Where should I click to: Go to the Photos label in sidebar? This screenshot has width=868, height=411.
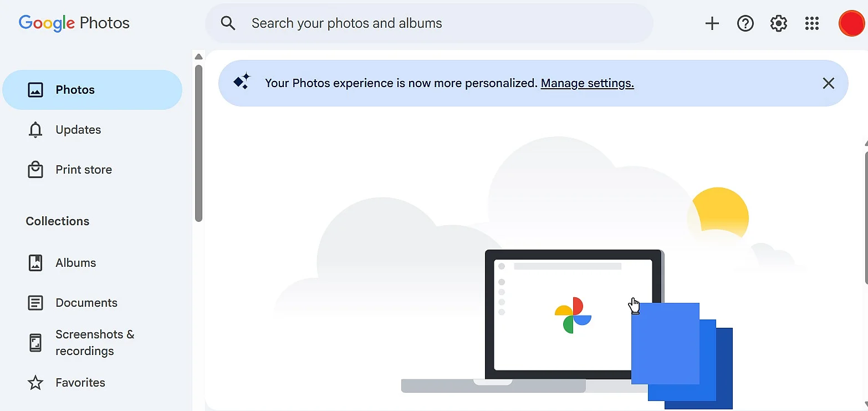pos(75,90)
